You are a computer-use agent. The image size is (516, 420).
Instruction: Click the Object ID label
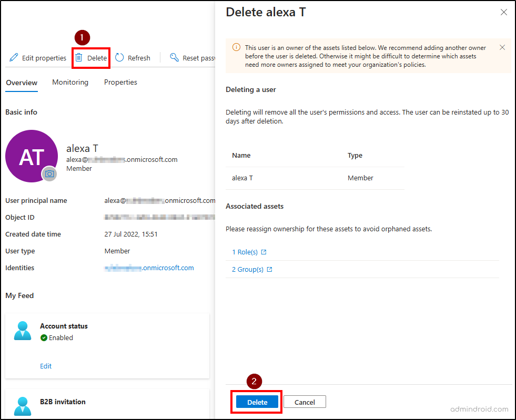(x=20, y=218)
